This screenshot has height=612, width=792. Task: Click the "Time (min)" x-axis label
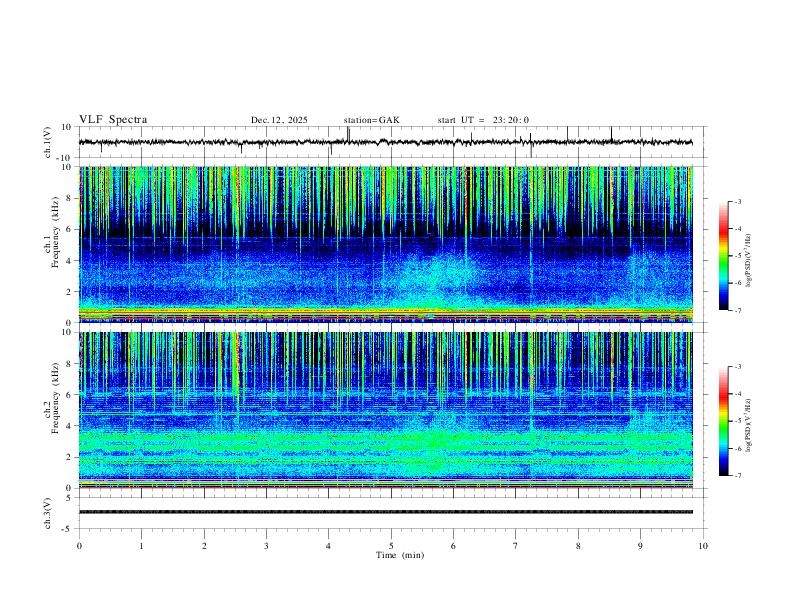point(400,555)
